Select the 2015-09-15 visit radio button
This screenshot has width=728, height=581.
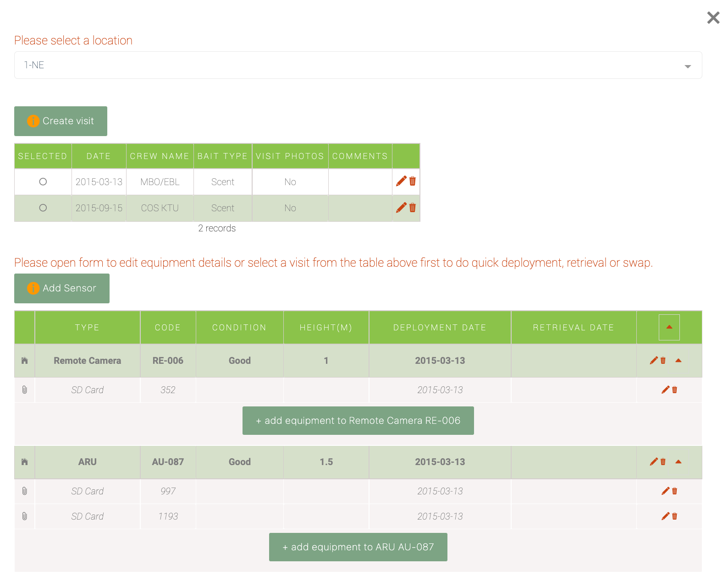pos(43,208)
